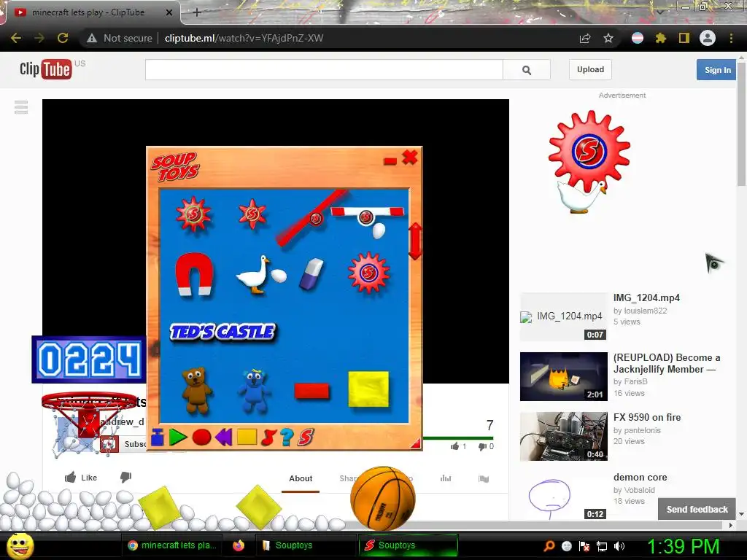Viewport: 747px width, 560px height.
Task: Open IMG_1204.mp4 video title
Action: (x=646, y=297)
